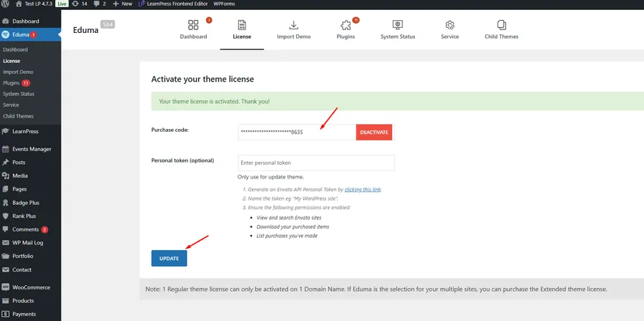Click the WordPress logo in admin bar
Screen dimensions: 644x321
(5, 4)
